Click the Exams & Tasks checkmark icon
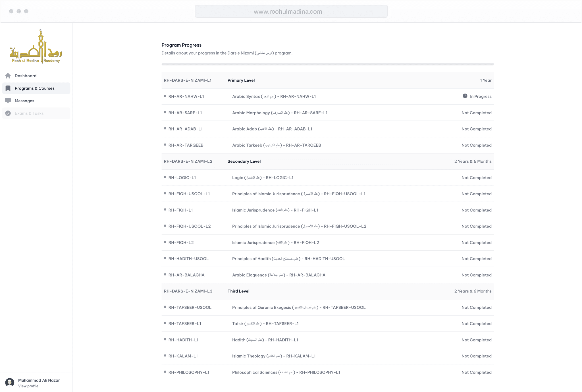This screenshot has height=392, width=582. click(x=8, y=113)
